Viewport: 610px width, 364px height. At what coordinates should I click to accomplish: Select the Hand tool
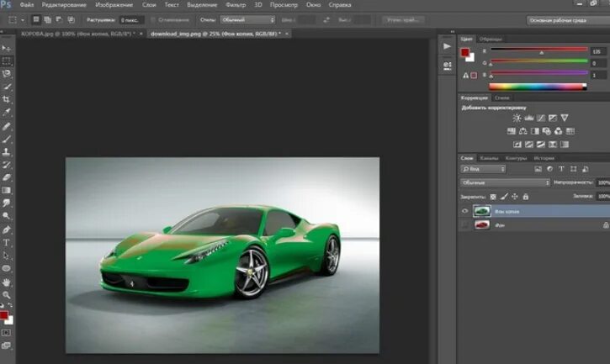point(6,282)
